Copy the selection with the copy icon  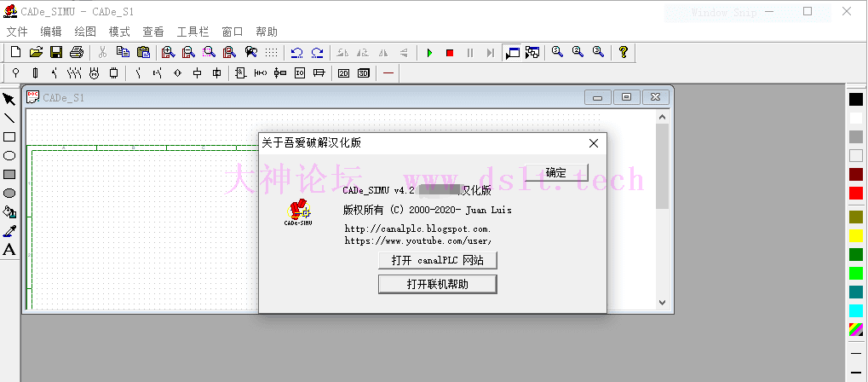[123, 53]
